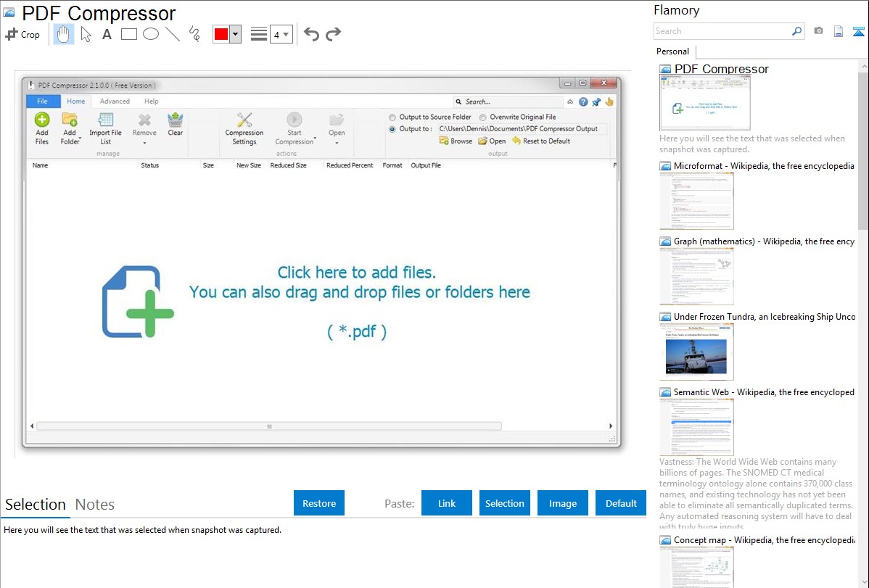Click the Restore button

319,503
